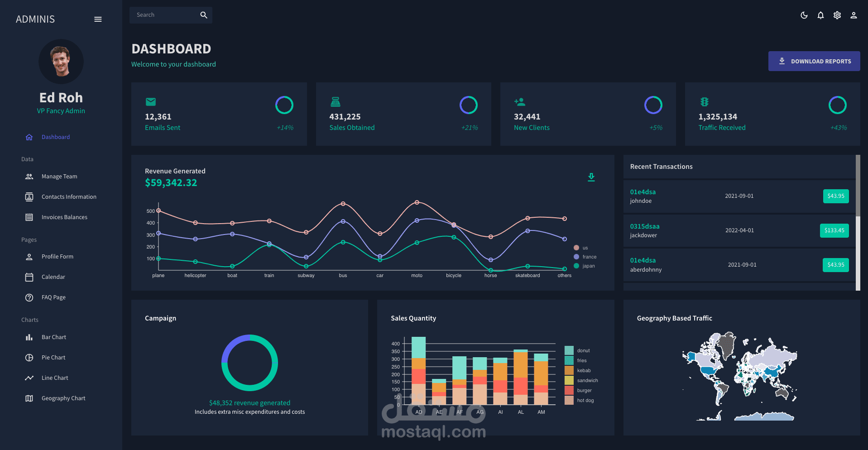Click kebab legend swatch

point(569,370)
